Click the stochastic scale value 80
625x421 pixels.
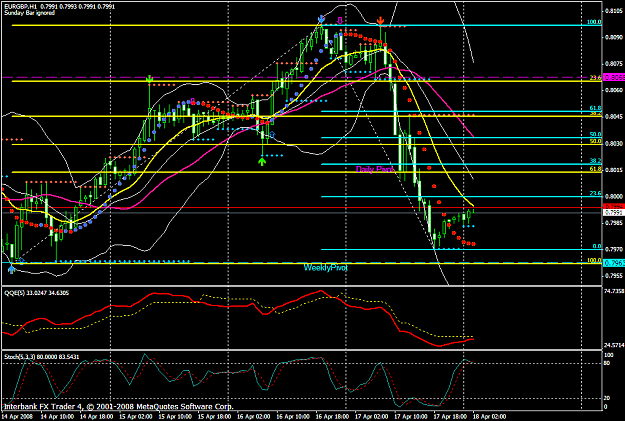coord(607,363)
